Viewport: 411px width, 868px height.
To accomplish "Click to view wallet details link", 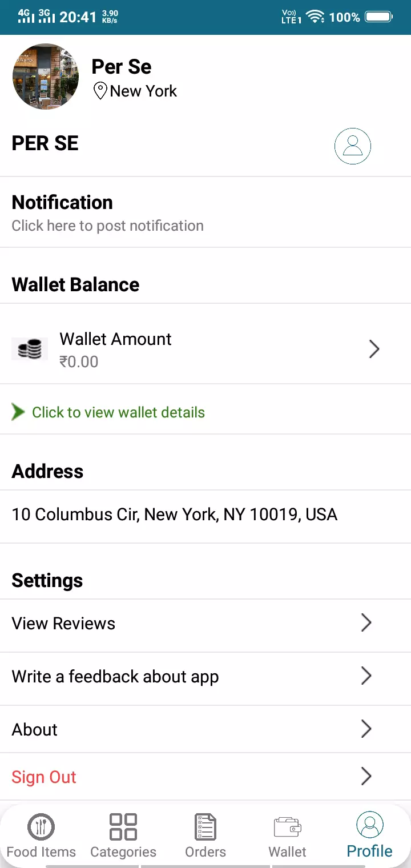I will [118, 412].
